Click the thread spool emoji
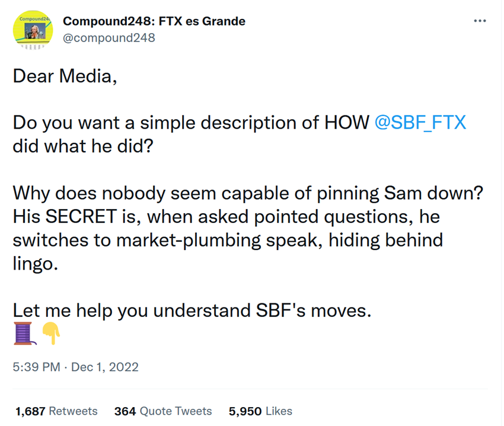 (x=24, y=333)
